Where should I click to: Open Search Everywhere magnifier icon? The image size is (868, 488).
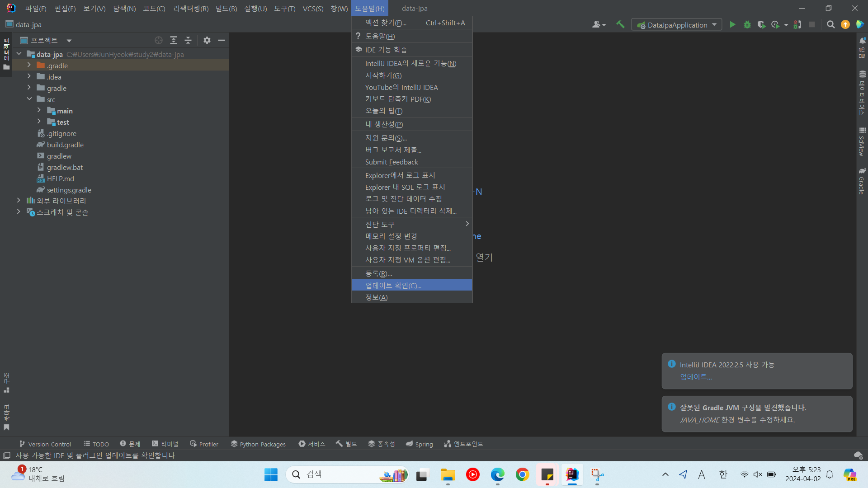pyautogui.click(x=830, y=25)
